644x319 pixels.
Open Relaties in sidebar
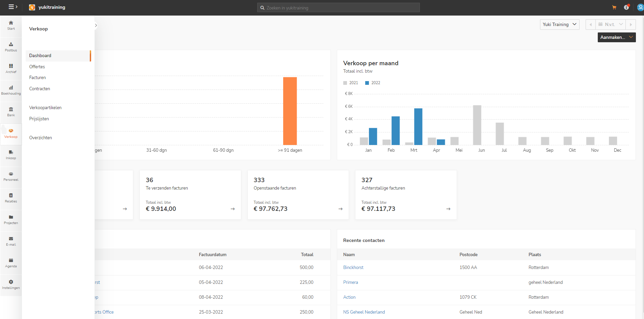11,198
